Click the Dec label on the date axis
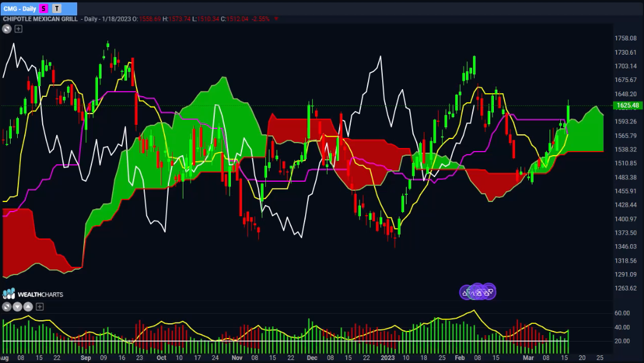This screenshot has height=363, width=644. coord(312,358)
